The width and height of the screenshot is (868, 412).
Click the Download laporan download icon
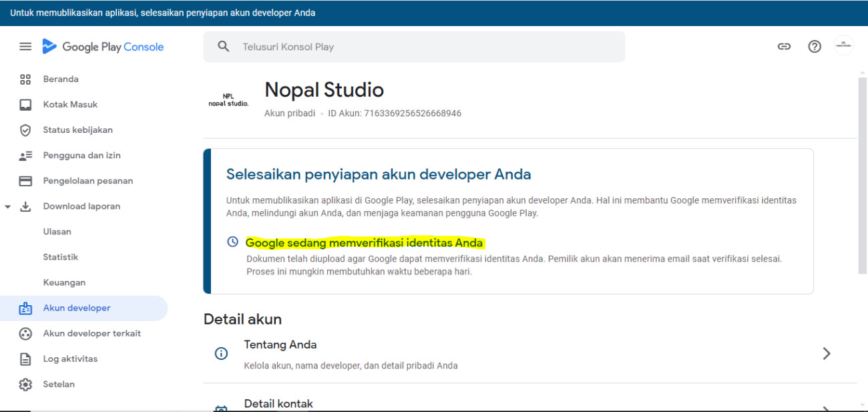[x=25, y=206]
